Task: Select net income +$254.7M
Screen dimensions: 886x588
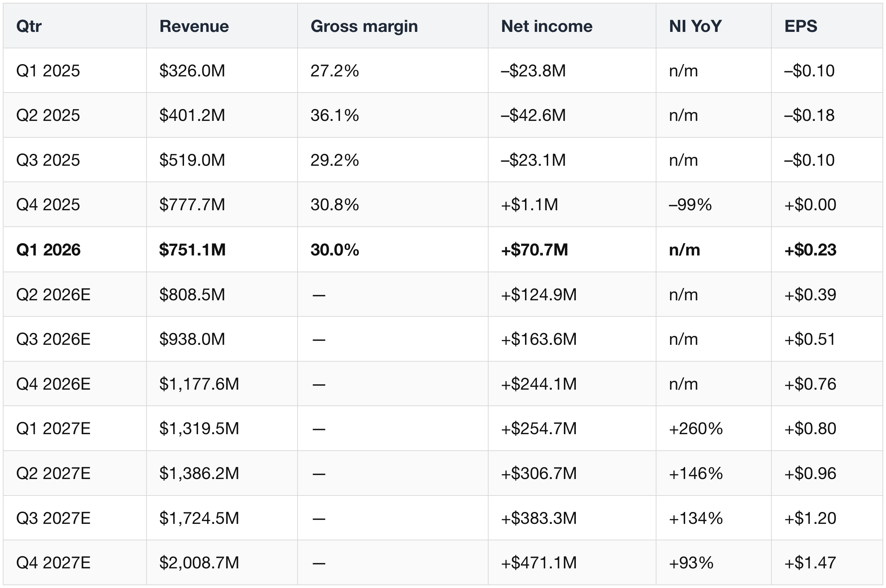Action: (539, 429)
